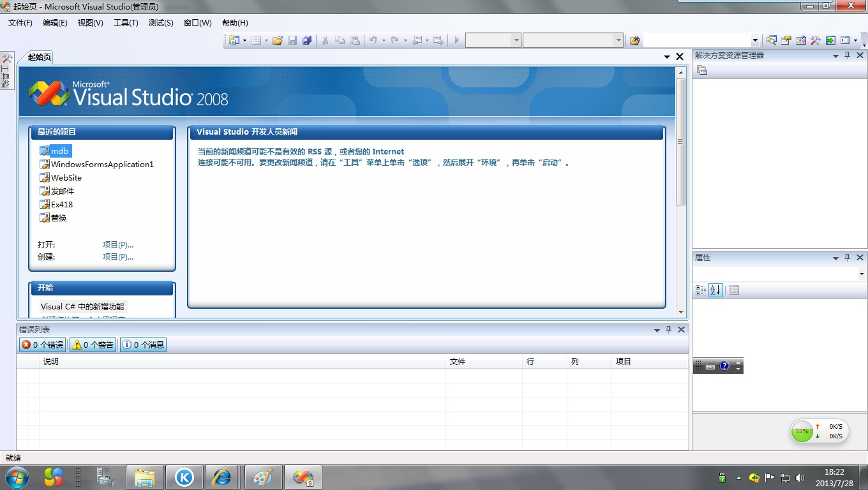Open Object Browser from the toolbar icon

click(x=801, y=40)
